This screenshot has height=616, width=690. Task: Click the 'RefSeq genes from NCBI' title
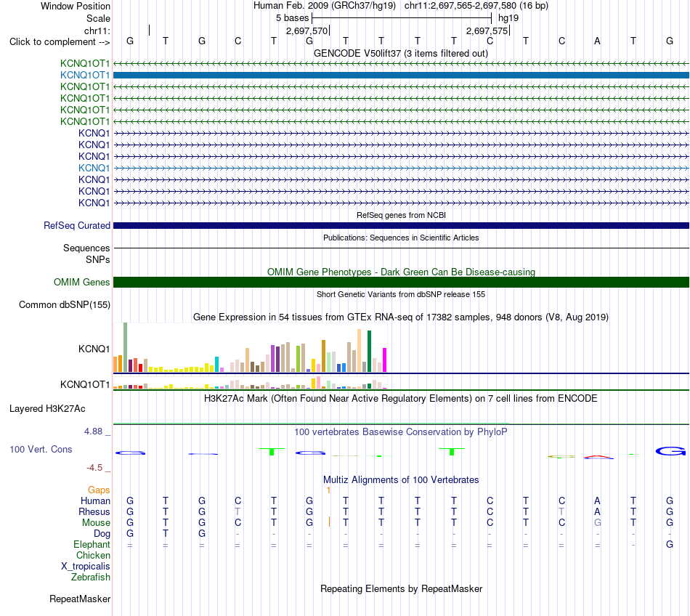point(401,215)
